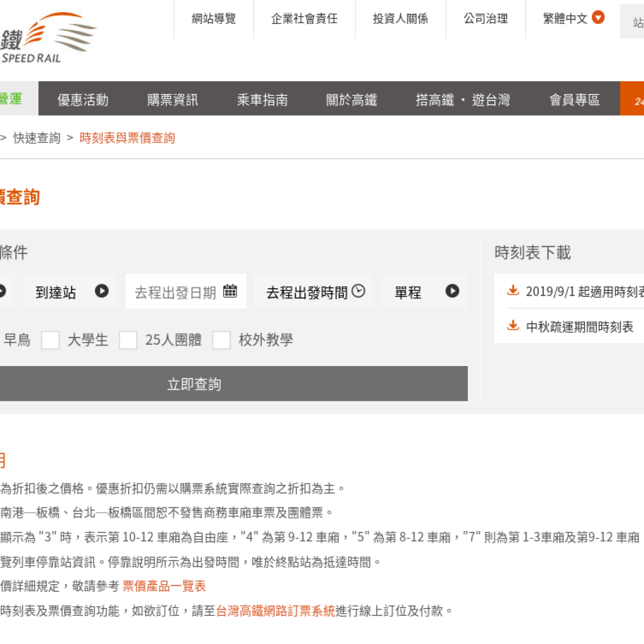Click the arrow icon on 單程 selector
The image size is (644, 644).
tap(451, 291)
